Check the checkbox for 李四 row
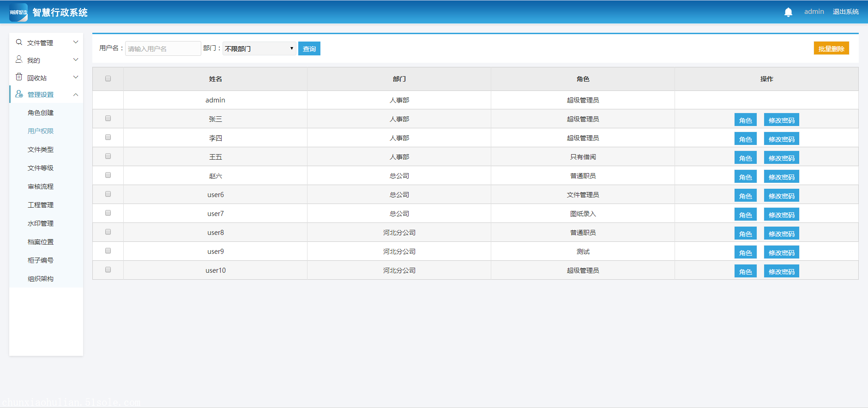868x408 pixels. point(108,137)
